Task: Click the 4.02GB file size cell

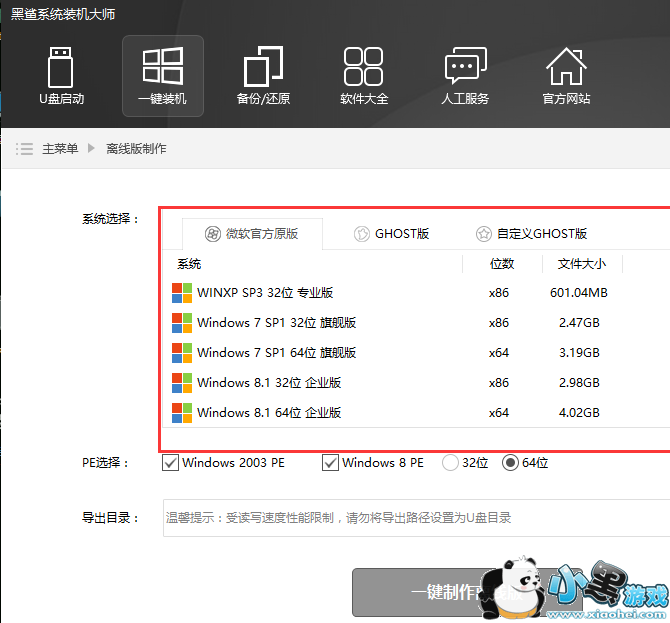Action: pos(579,413)
